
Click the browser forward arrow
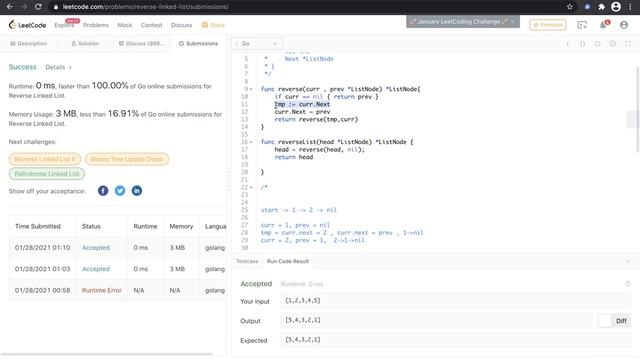24,7
